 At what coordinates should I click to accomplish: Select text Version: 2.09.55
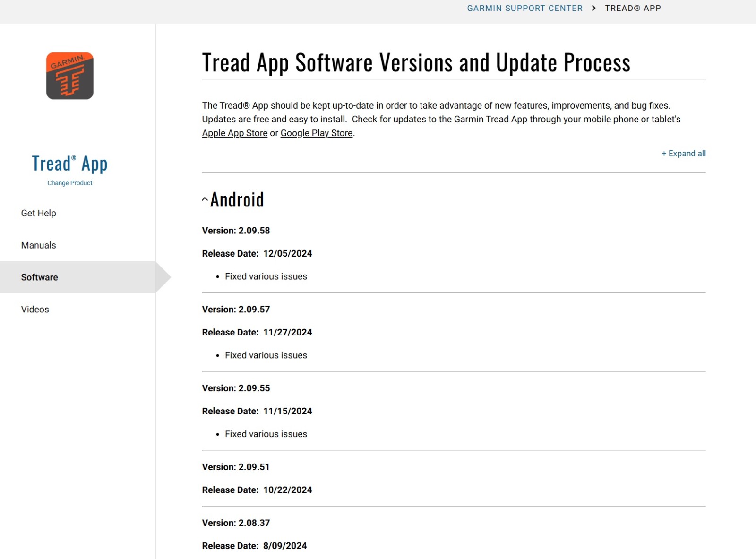236,388
